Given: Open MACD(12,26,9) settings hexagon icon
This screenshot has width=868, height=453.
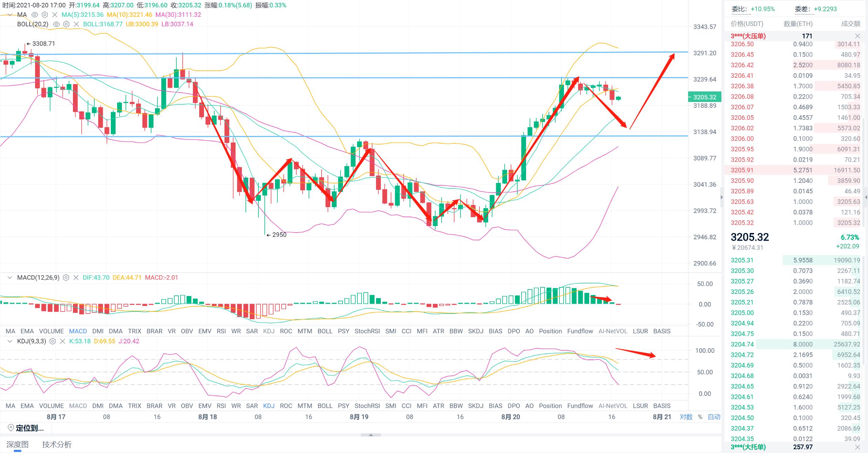Looking at the screenshot, I should pyautogui.click(x=66, y=278).
